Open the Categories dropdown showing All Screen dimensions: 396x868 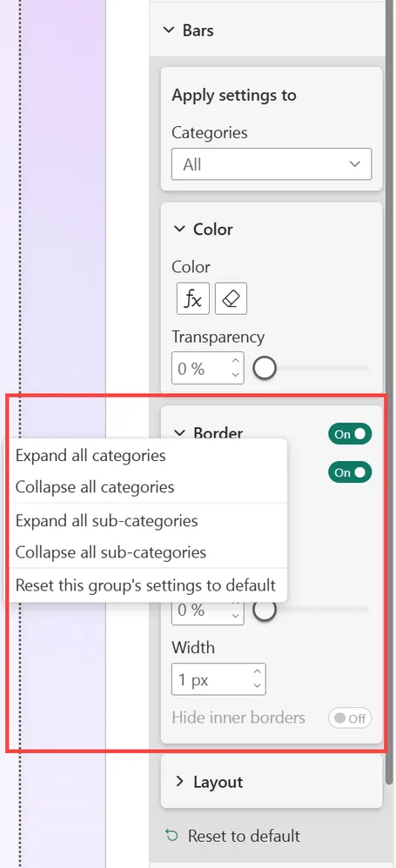click(x=272, y=164)
